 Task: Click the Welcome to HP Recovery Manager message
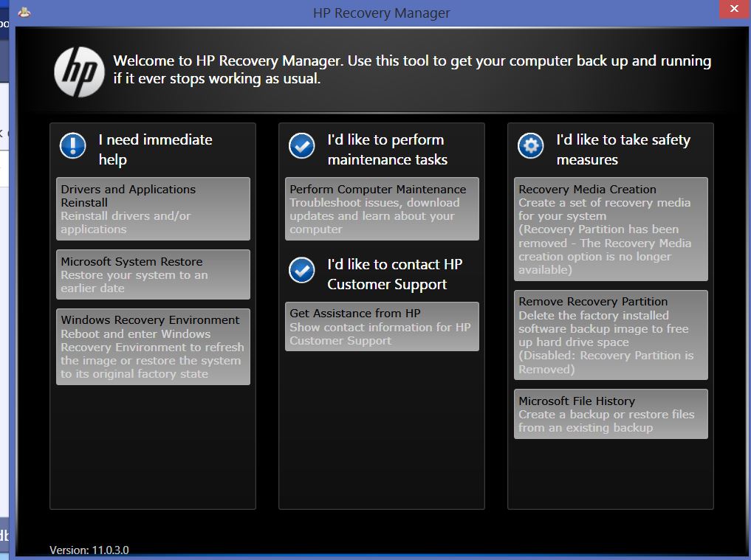412,69
